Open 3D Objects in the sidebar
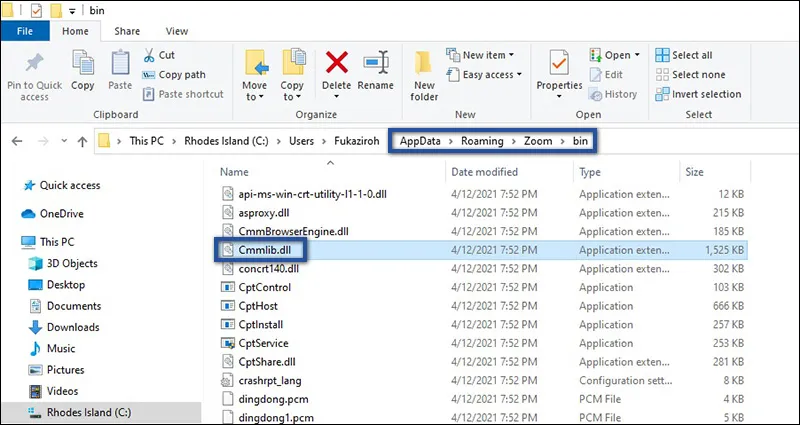The image size is (800, 425). click(63, 263)
